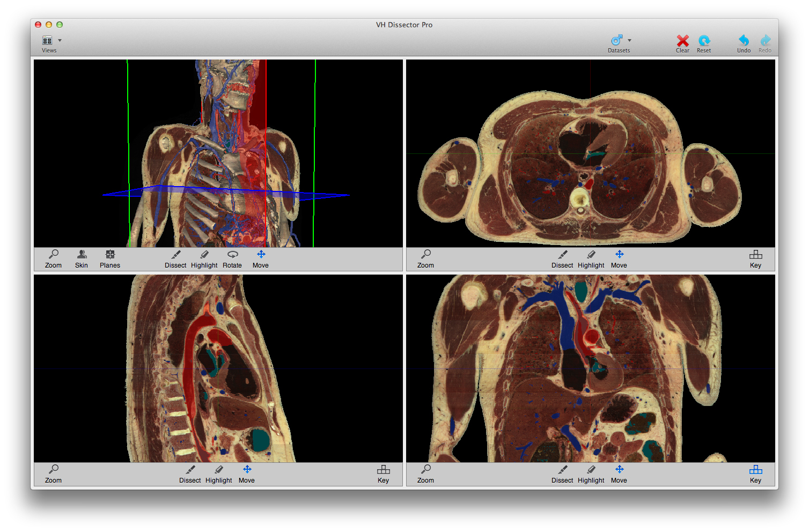Image resolution: width=809 pixels, height=532 pixels.
Task: Select Dissect tool in sagittal view pane
Action: [190, 474]
